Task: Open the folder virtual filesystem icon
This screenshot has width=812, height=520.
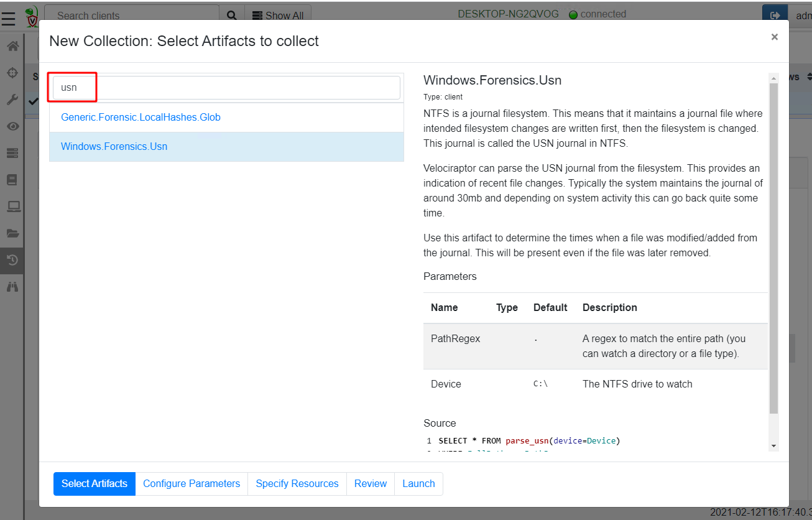Action: click(x=12, y=233)
